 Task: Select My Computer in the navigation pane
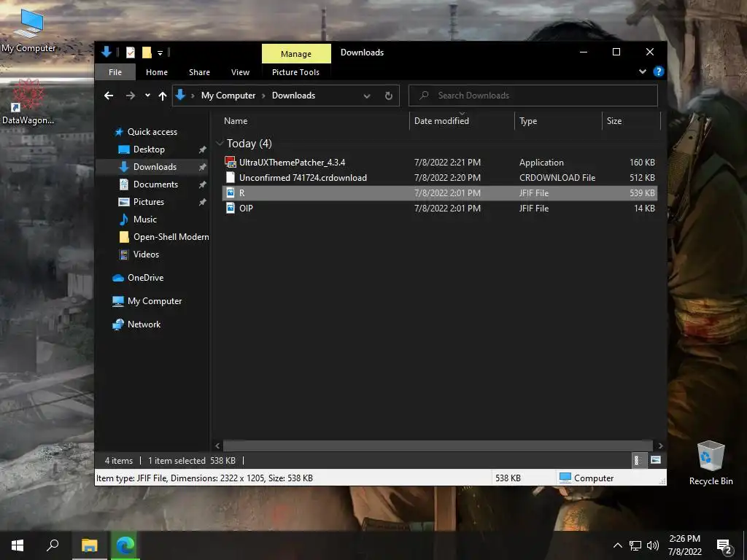(x=155, y=301)
